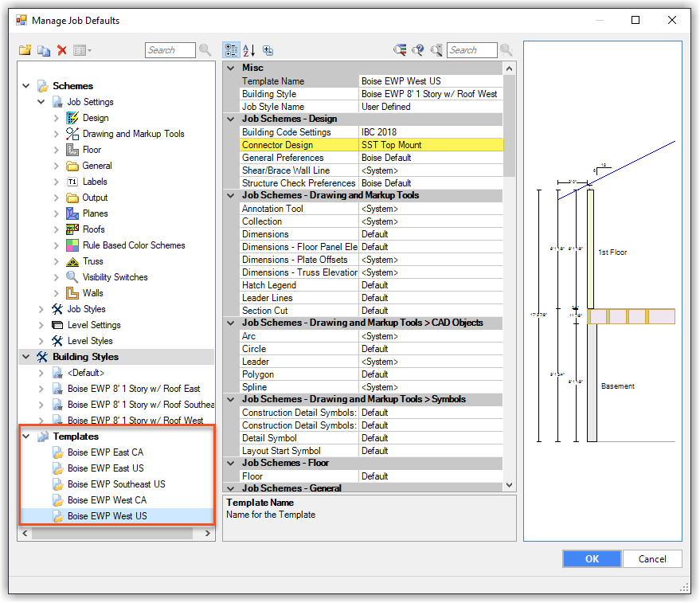Image resolution: width=700 pixels, height=603 pixels.
Task: Sort properties alphabetically with A-Z icon
Action: click(249, 50)
